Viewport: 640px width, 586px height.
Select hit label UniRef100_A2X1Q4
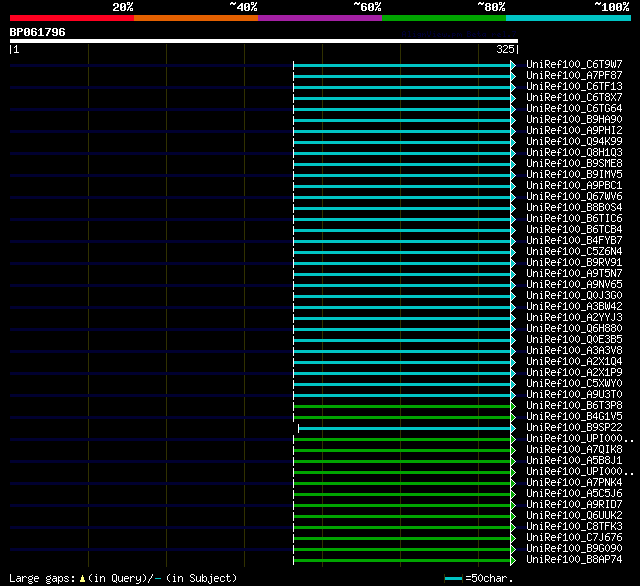(574, 362)
